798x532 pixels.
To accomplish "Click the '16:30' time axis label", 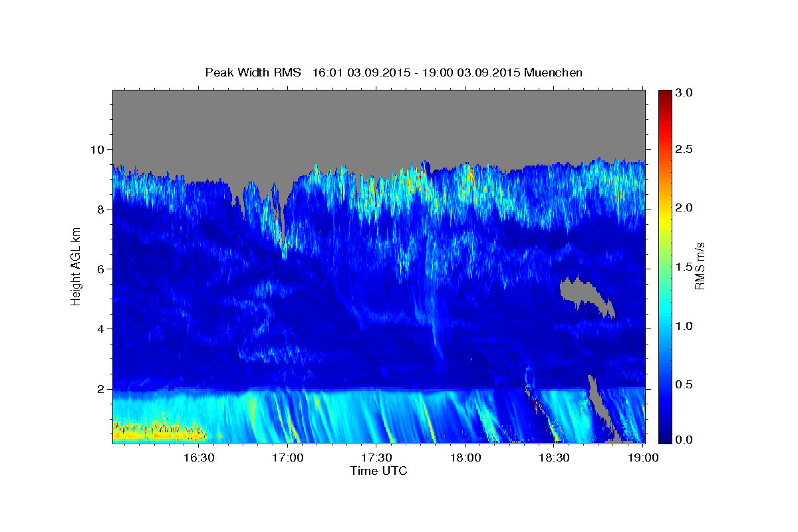I will pyautogui.click(x=199, y=458).
